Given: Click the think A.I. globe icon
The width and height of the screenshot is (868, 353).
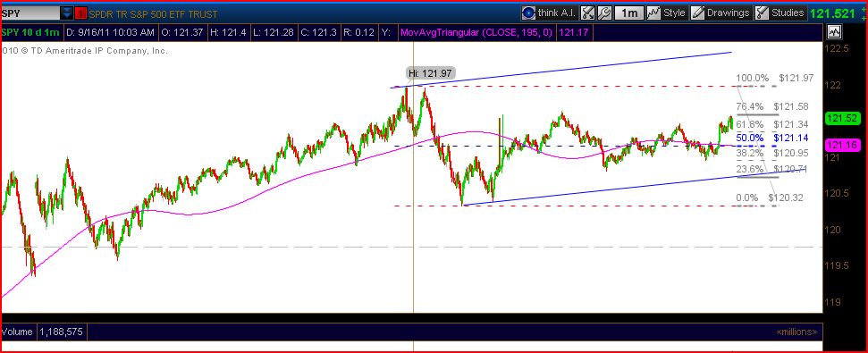Looking at the screenshot, I should click(x=528, y=13).
